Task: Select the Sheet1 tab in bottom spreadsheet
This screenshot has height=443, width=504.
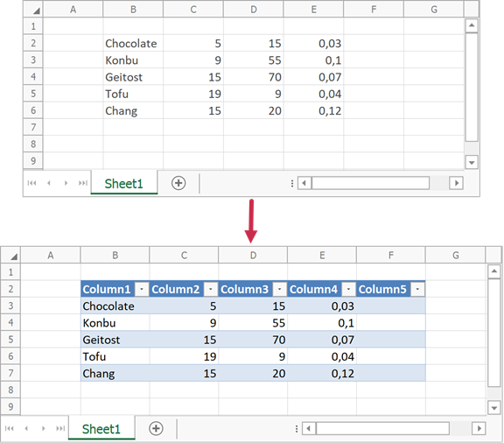Action: coord(101,429)
